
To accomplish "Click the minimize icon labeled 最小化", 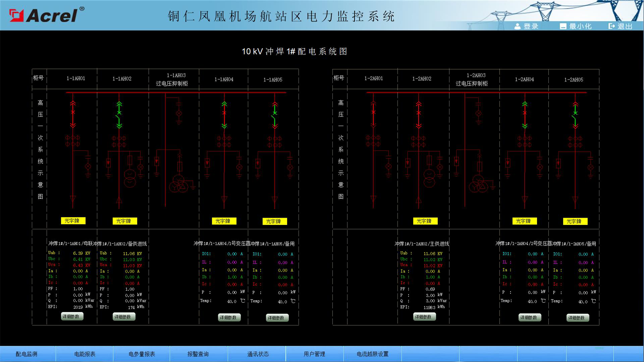I will [x=563, y=26].
